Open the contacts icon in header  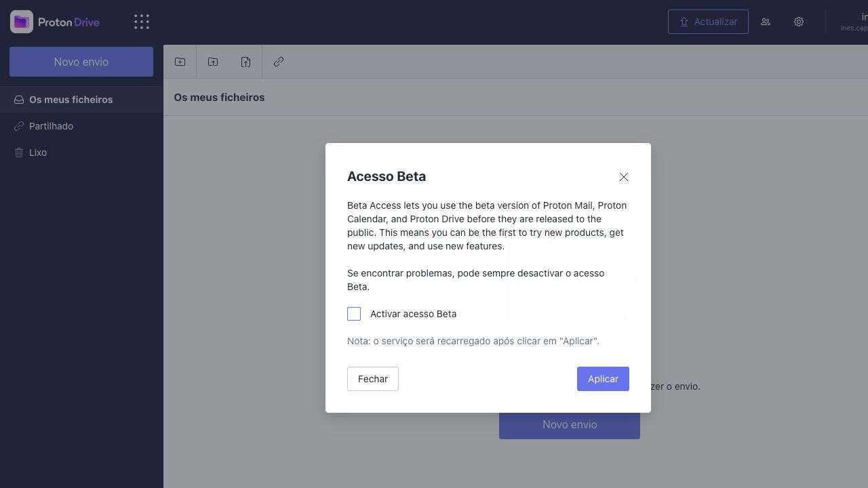coord(766,22)
